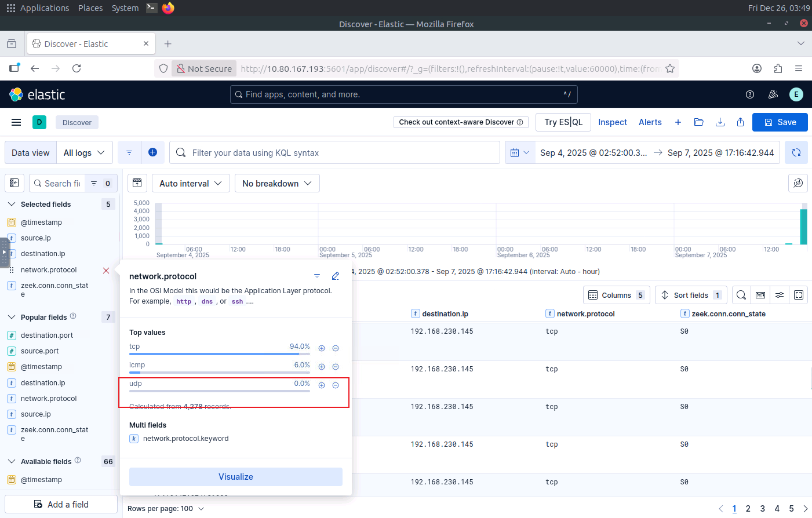812x518 pixels.
Task: Filter for tcp value with plus icon
Action: point(322,348)
